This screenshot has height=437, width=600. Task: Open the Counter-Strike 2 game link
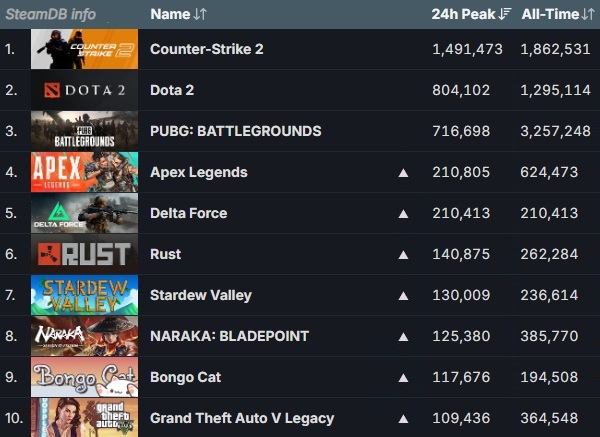206,49
